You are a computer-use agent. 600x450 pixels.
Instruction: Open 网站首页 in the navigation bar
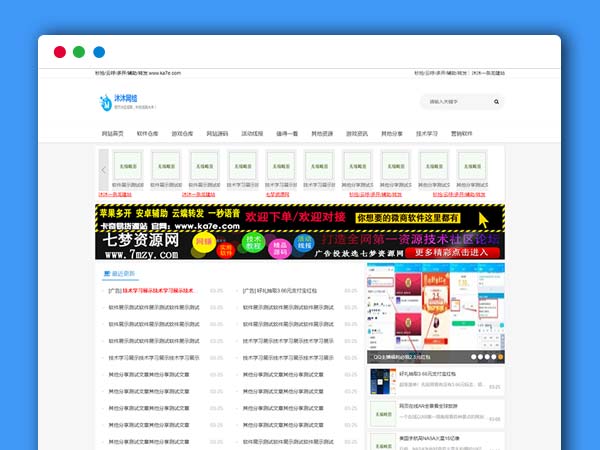[112, 134]
